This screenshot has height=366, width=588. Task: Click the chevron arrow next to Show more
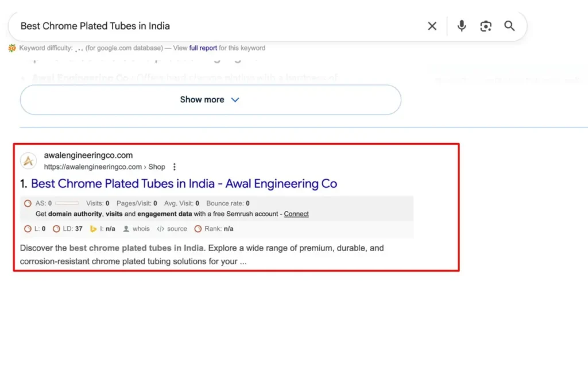click(x=235, y=99)
